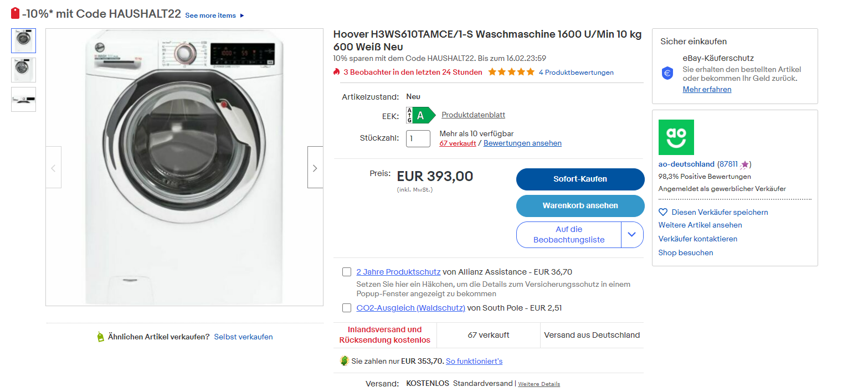The height and width of the screenshot is (392, 868).
Task: Click the Sofort-Kaufen button
Action: pyautogui.click(x=581, y=179)
